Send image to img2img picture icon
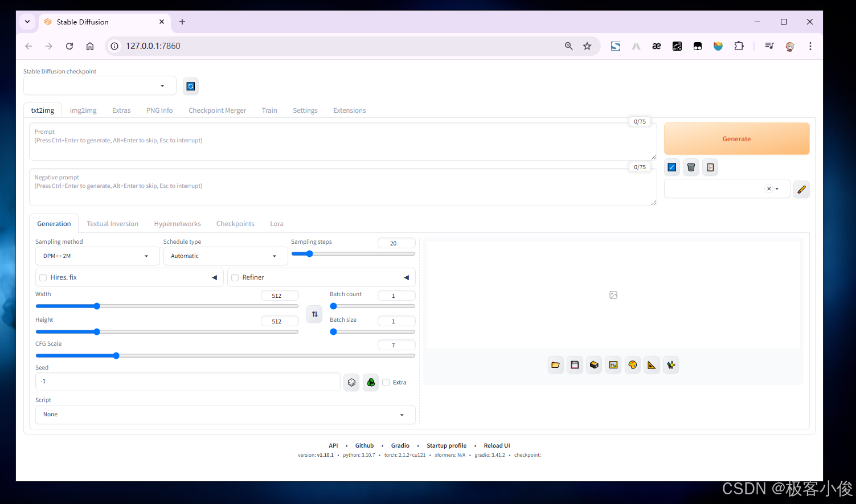 pos(613,365)
